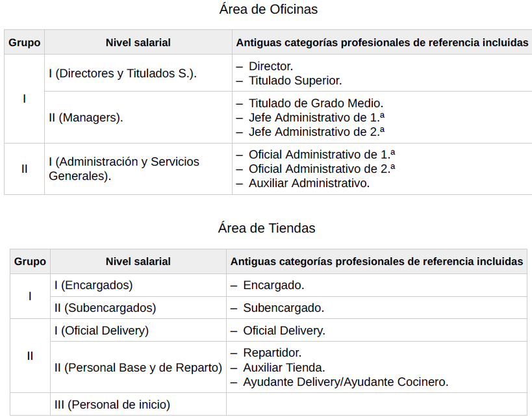
Task: Click "II (Personal Base y de Reparto)" cell
Action: point(138,368)
